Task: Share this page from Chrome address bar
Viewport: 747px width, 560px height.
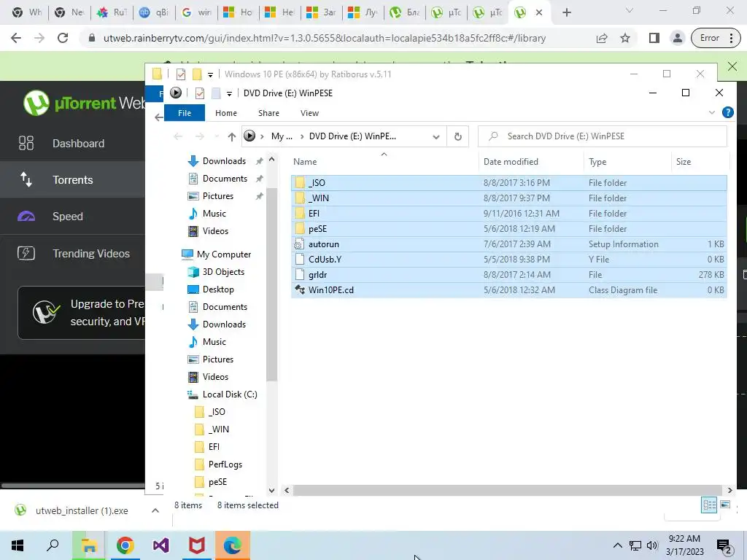Action: tap(602, 38)
